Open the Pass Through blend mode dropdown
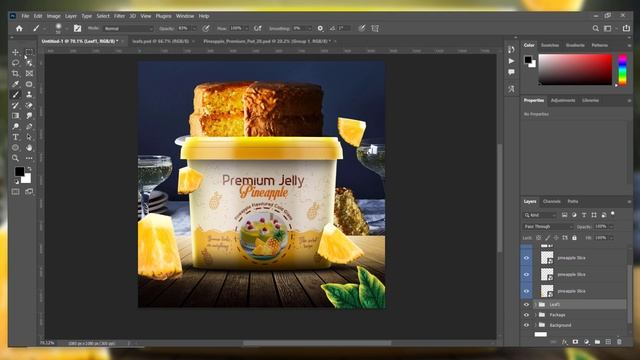This screenshot has height=360, width=640. pyautogui.click(x=549, y=227)
